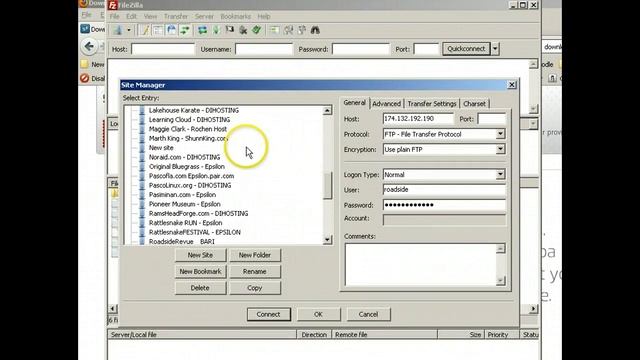Click the New Site button
This screenshot has width=640, height=360.
(200, 255)
